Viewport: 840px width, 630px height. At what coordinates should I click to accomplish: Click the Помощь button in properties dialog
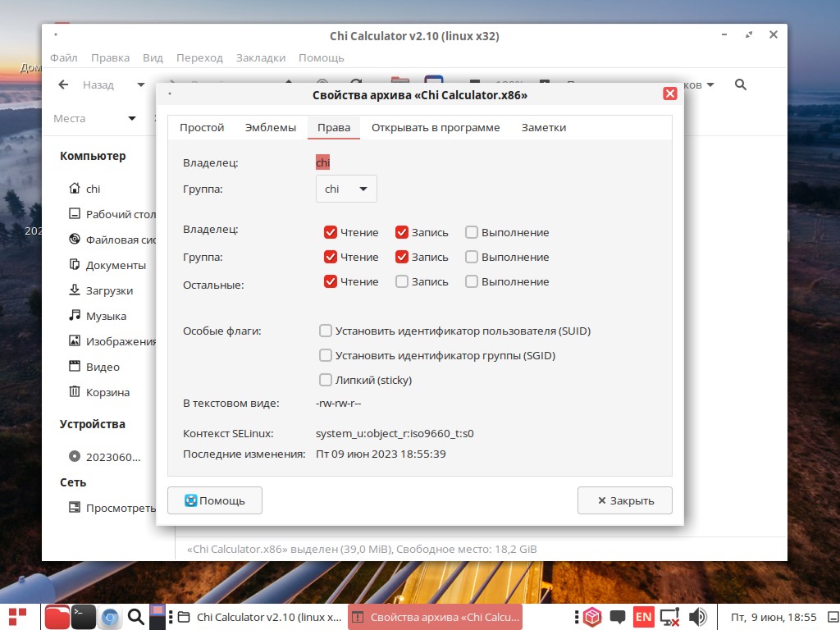tap(215, 500)
